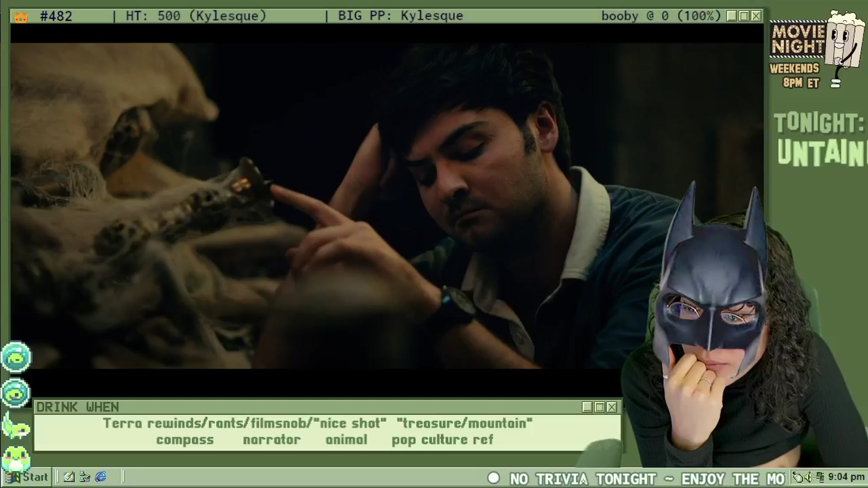
Task: Click the 'compass' drink rule
Action: click(x=185, y=440)
